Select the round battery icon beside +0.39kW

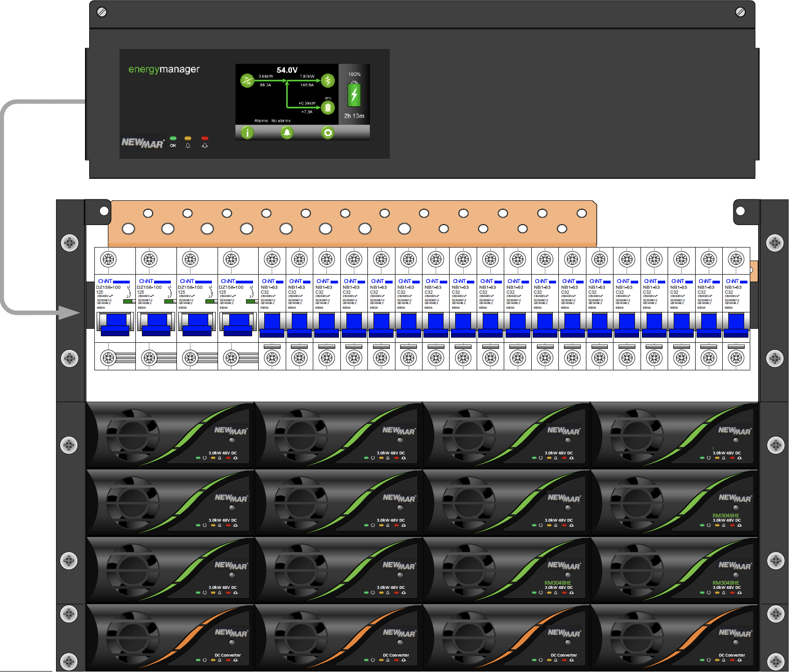328,108
